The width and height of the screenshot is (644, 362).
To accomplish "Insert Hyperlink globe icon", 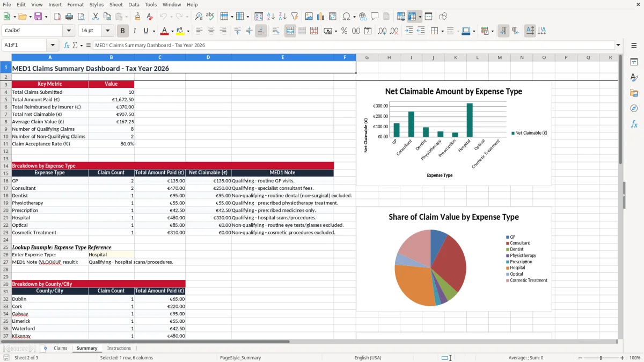I will [363, 17].
